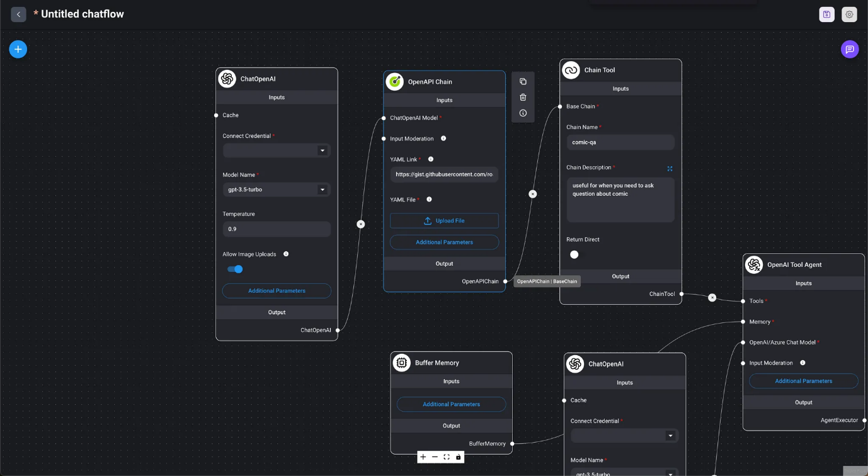Open the purple chat message icon
Viewport: 868px width, 476px height.
click(x=850, y=49)
